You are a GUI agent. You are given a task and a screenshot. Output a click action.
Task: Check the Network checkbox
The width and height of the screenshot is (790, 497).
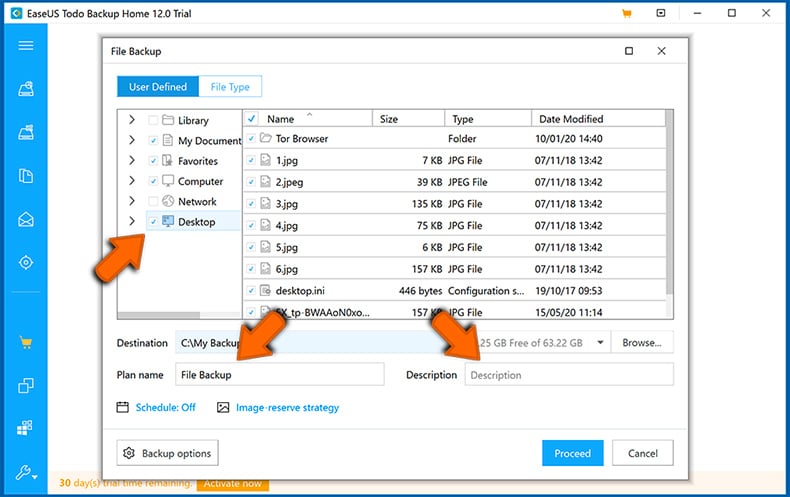153,201
